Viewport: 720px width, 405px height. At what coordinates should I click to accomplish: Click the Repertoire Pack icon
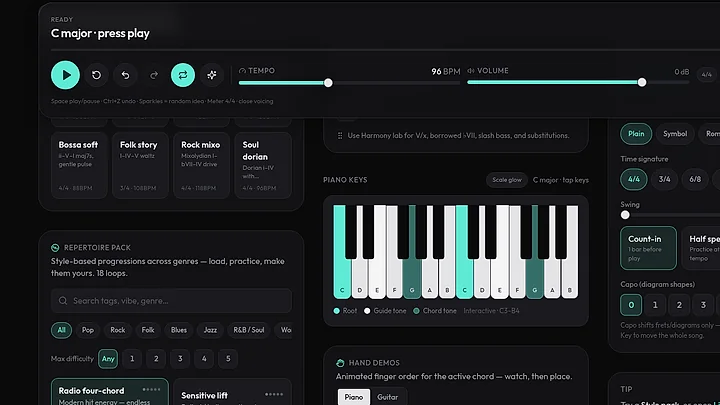(55, 248)
